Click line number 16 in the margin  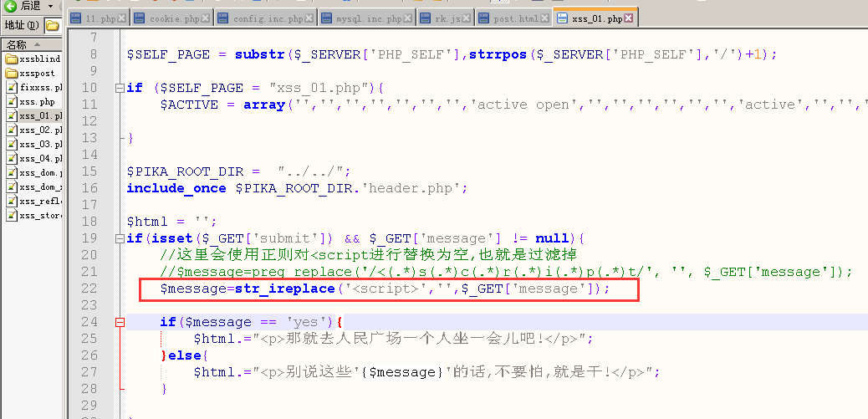(x=89, y=188)
